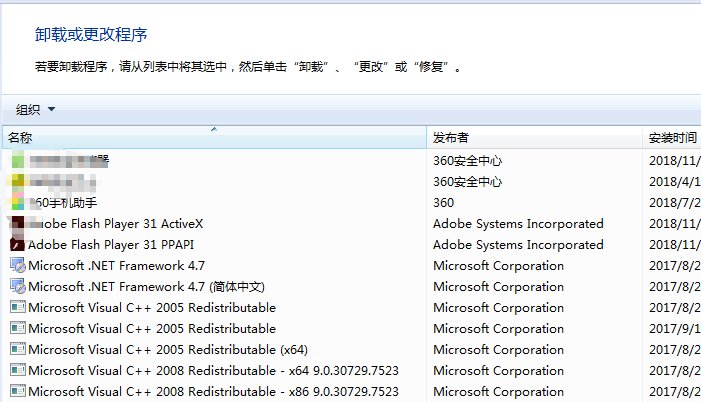Click the icon of Visual C++ 2005 Redistributable dated 2017/9
701x402 pixels.
(18, 328)
